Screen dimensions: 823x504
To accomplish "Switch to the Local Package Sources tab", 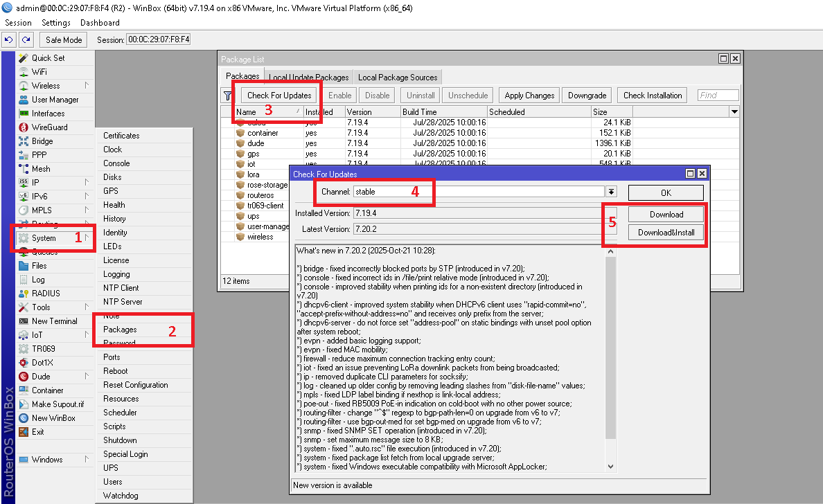I will [x=398, y=78].
